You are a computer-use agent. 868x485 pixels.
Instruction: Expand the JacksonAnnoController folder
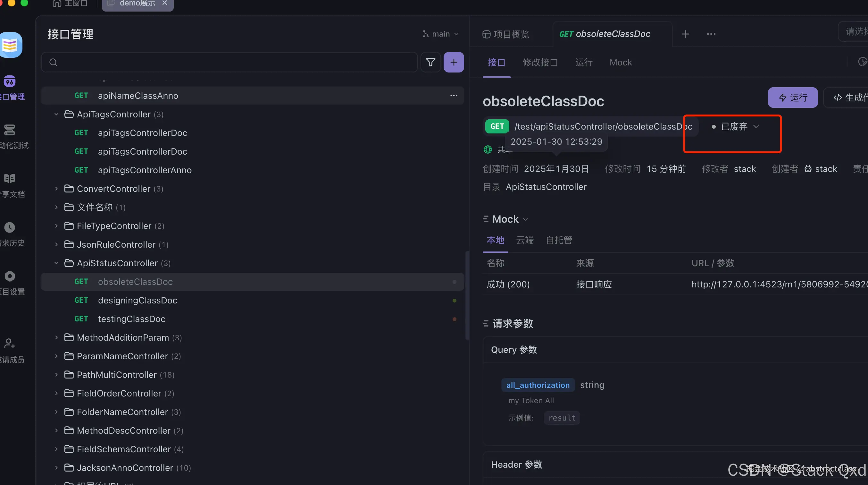click(x=56, y=468)
